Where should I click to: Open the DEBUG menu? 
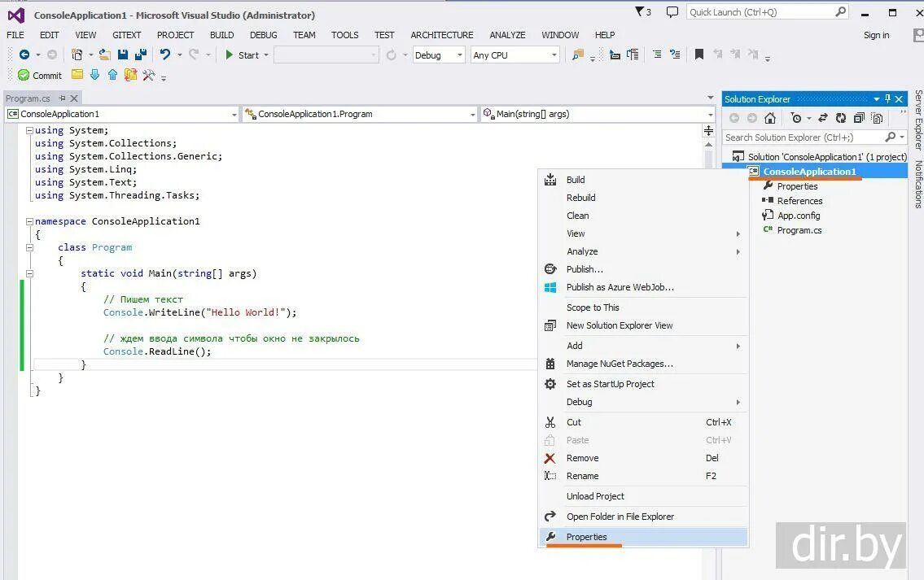point(264,35)
